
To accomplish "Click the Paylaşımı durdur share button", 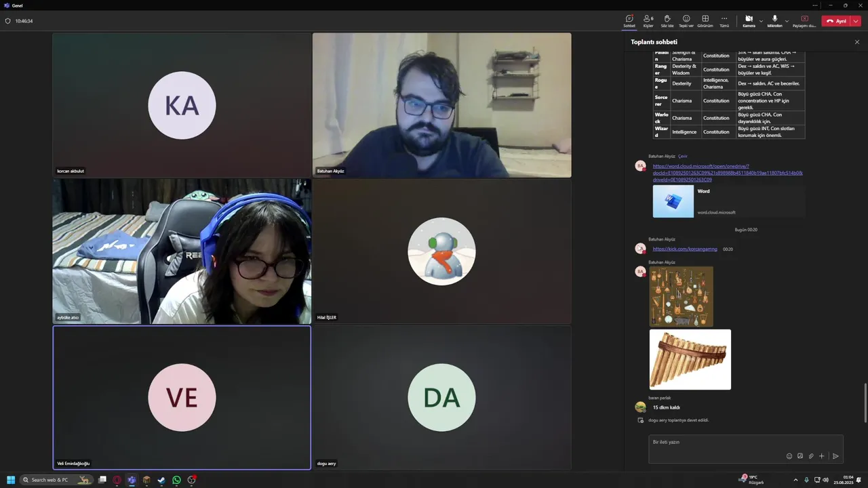I will click(x=804, y=21).
